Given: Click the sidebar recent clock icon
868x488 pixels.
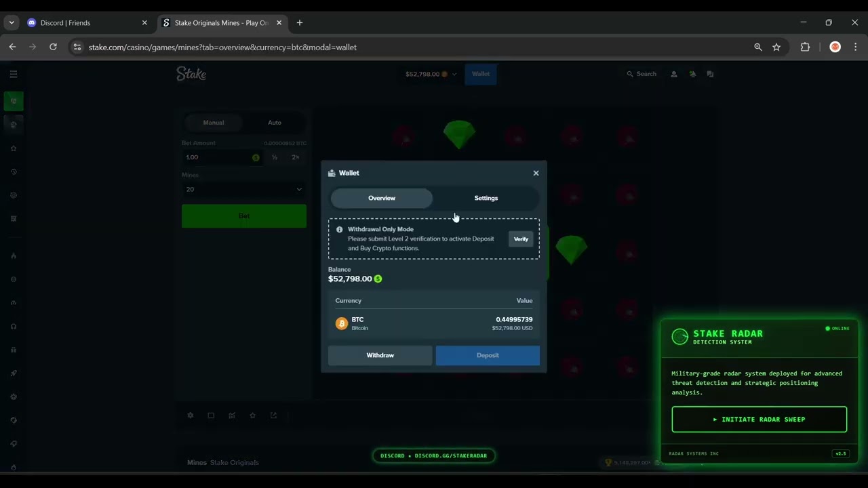Looking at the screenshot, I should [14, 171].
